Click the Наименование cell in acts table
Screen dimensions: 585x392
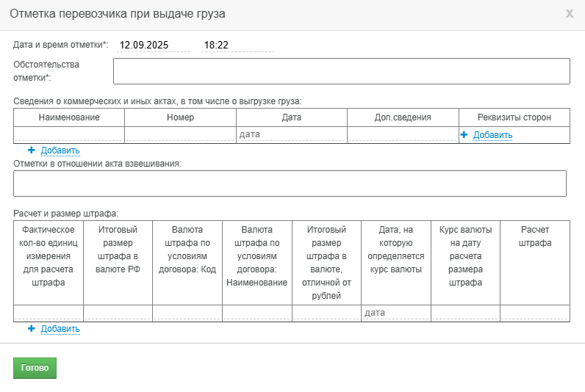pos(69,134)
